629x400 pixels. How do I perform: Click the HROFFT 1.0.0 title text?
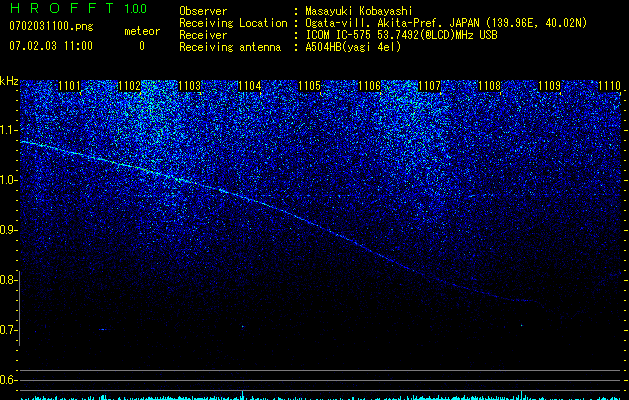point(78,8)
